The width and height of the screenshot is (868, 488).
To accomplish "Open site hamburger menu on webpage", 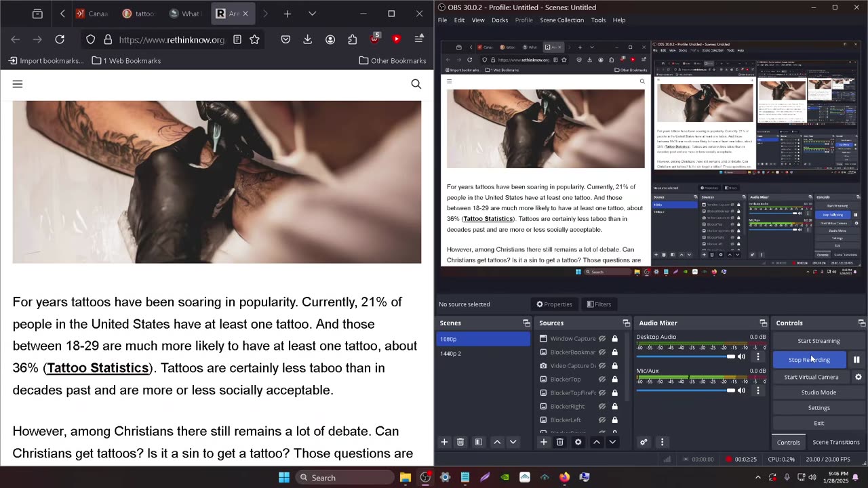I will [18, 84].
